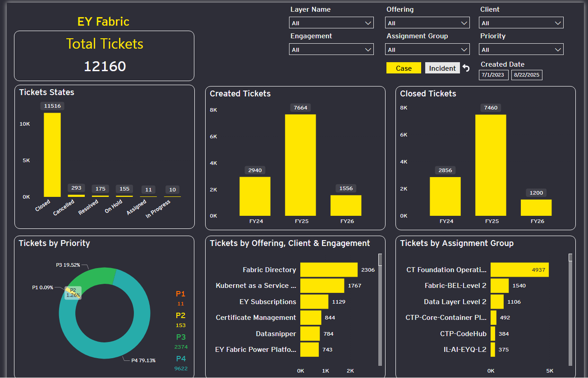Click the Assignment Group chart scrollbar

570,311
